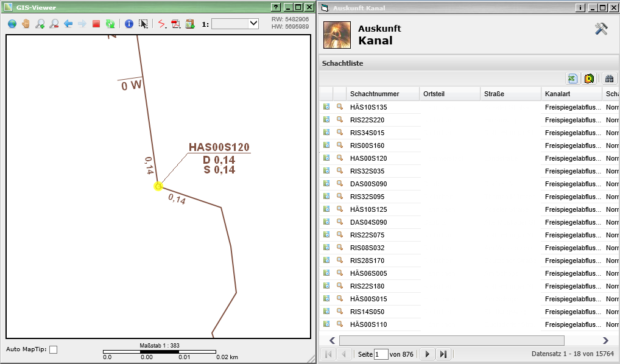
Task: Open search with binoculars icon
Action: (x=608, y=78)
